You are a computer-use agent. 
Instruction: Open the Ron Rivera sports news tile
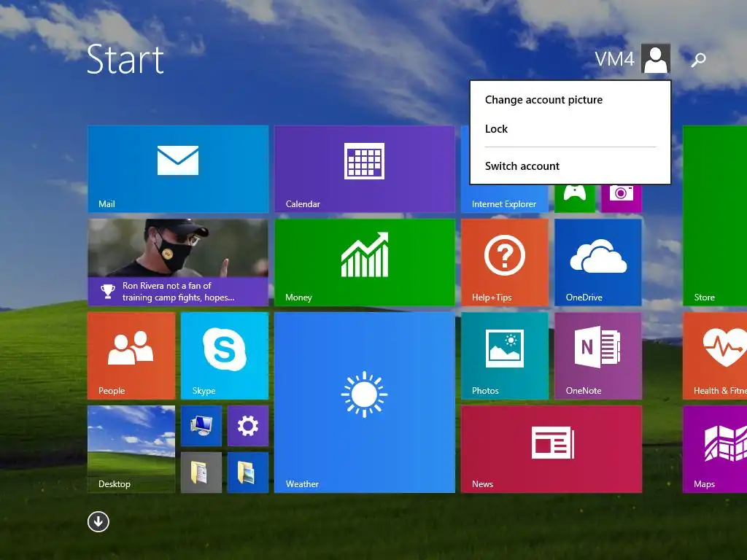(x=178, y=262)
